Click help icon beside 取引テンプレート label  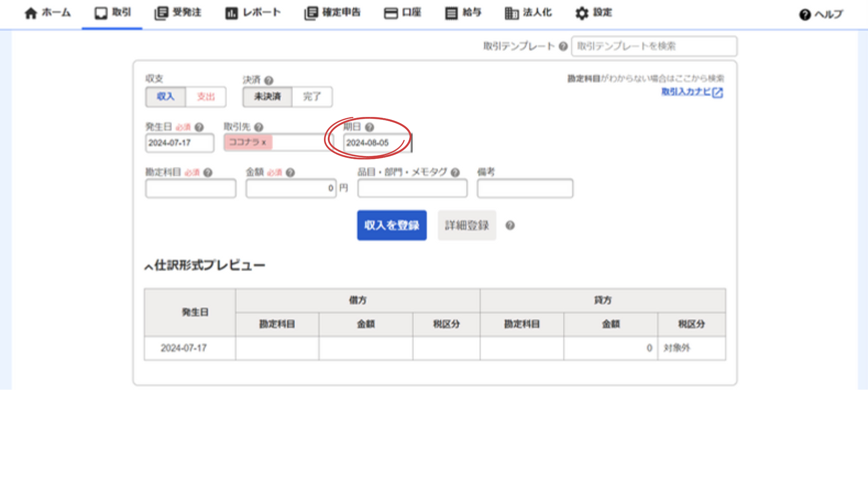click(x=563, y=46)
